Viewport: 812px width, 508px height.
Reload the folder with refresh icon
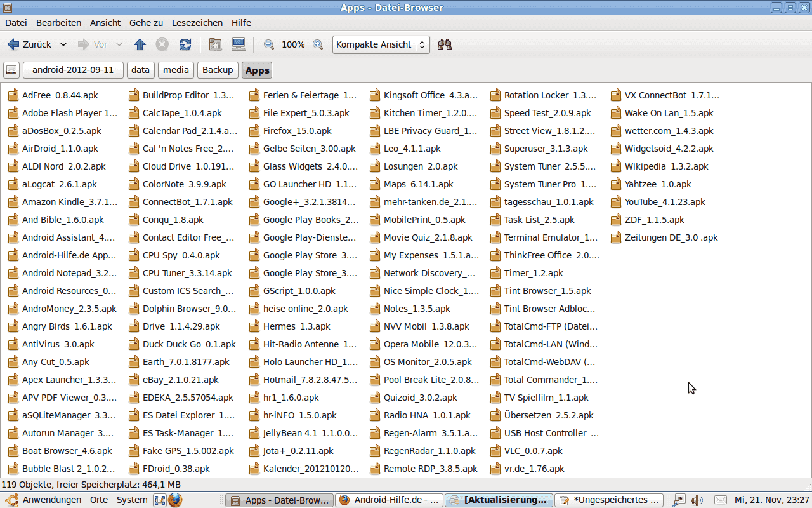pyautogui.click(x=185, y=44)
